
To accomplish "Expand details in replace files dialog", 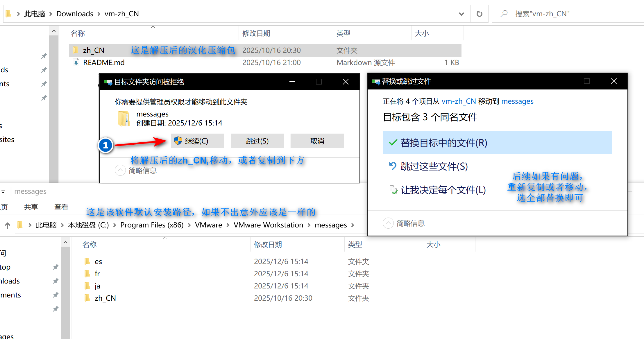I will point(388,223).
